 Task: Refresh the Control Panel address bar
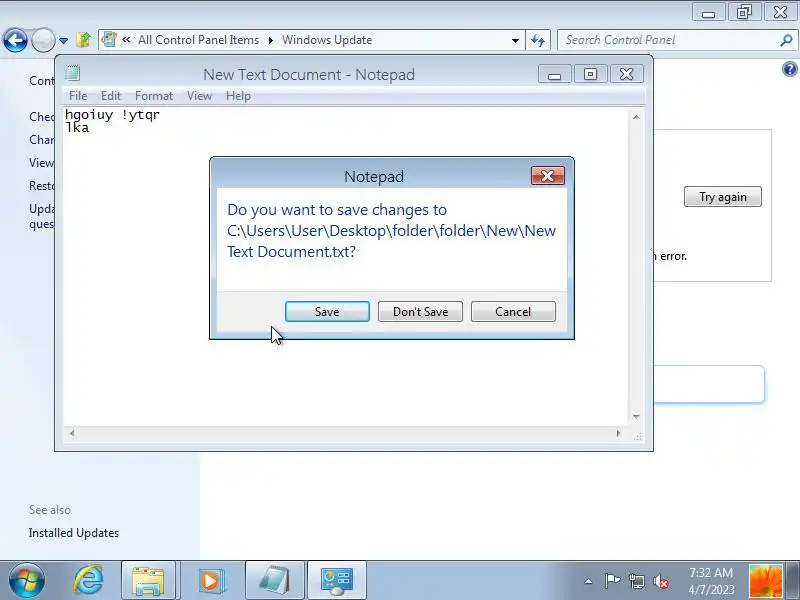(x=538, y=40)
